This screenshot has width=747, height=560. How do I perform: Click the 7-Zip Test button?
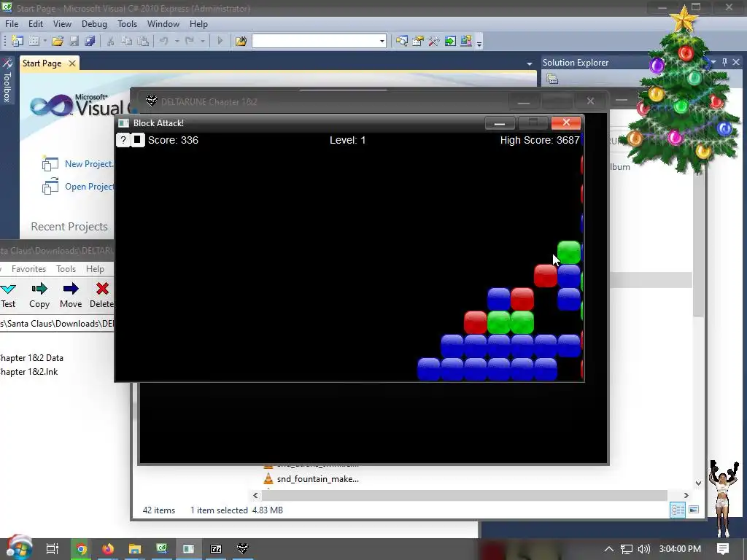click(8, 295)
